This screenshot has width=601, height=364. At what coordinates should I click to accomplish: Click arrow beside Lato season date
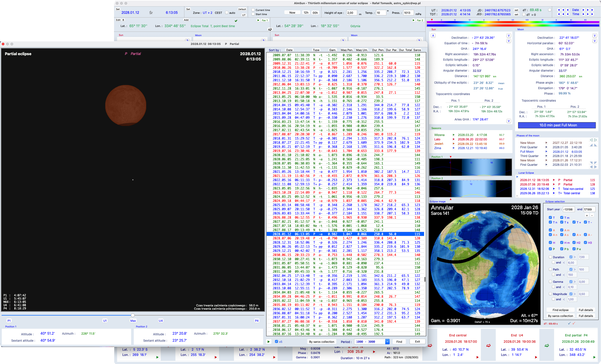[x=454, y=139]
